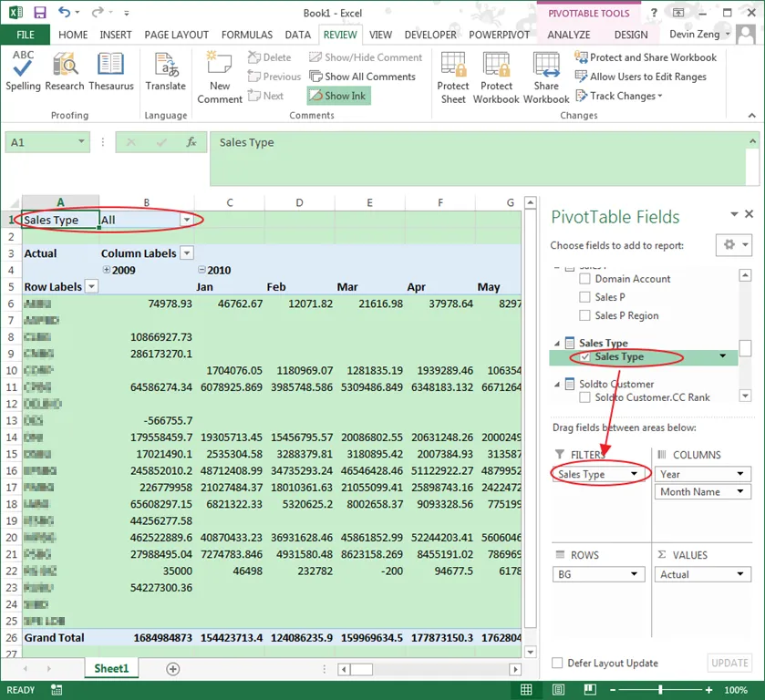The image size is (765, 700).
Task: Switch to Page Layout view in the status bar
Action: click(558, 690)
